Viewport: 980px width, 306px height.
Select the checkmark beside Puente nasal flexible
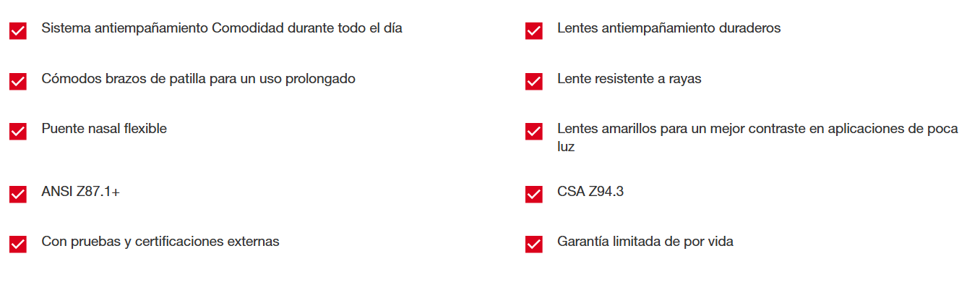pyautogui.click(x=18, y=131)
